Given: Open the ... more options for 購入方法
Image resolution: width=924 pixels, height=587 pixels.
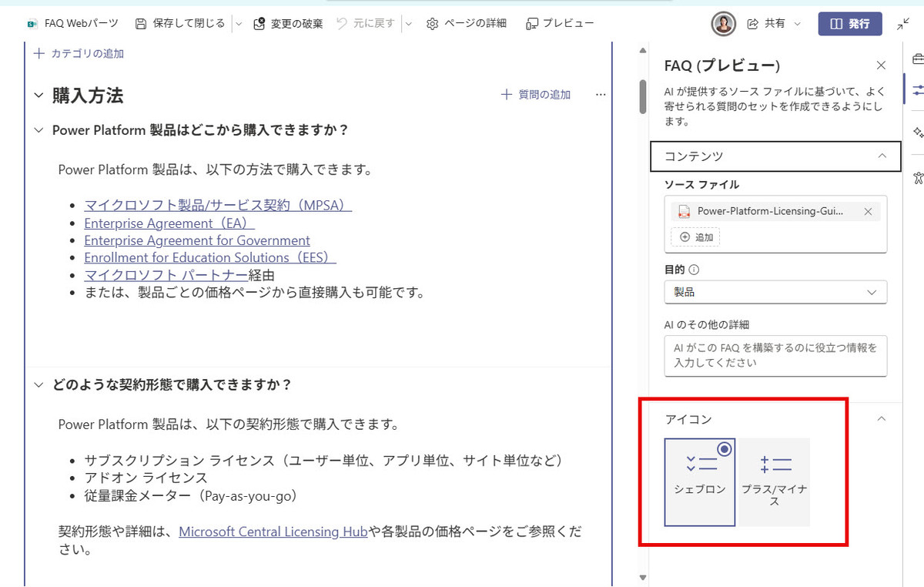Looking at the screenshot, I should click(601, 95).
